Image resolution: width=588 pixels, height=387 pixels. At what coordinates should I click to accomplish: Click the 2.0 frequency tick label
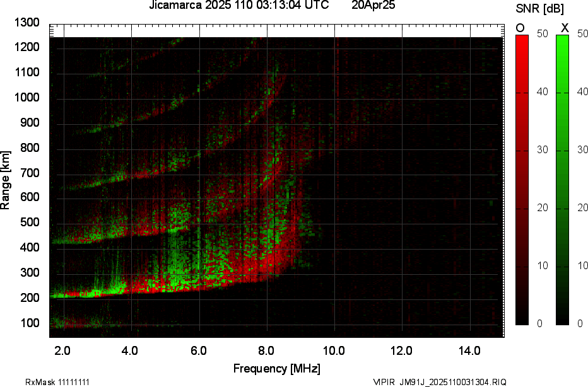(62, 351)
